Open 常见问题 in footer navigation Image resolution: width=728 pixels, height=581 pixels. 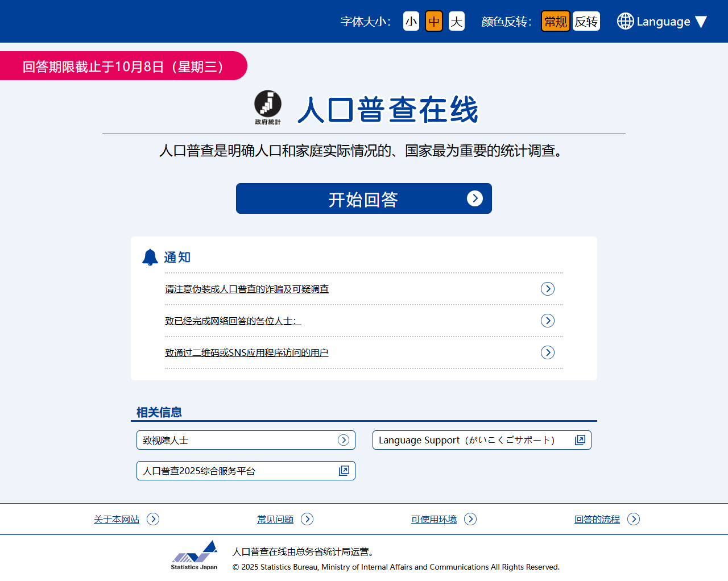275,519
